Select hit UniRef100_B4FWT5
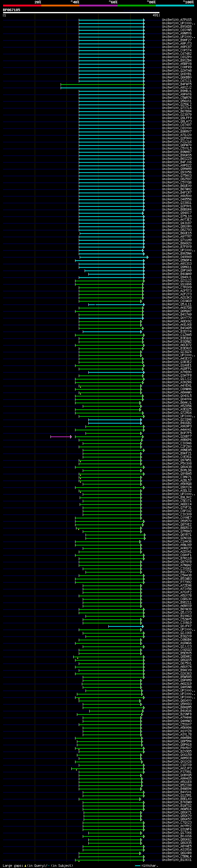This screenshot has width=197, height=868. (x=177, y=84)
